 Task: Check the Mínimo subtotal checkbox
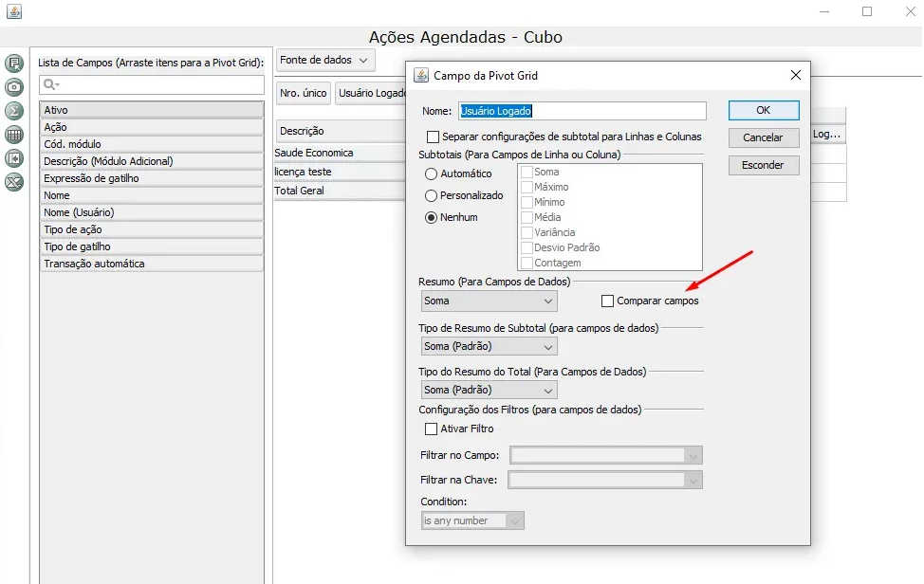click(x=527, y=202)
